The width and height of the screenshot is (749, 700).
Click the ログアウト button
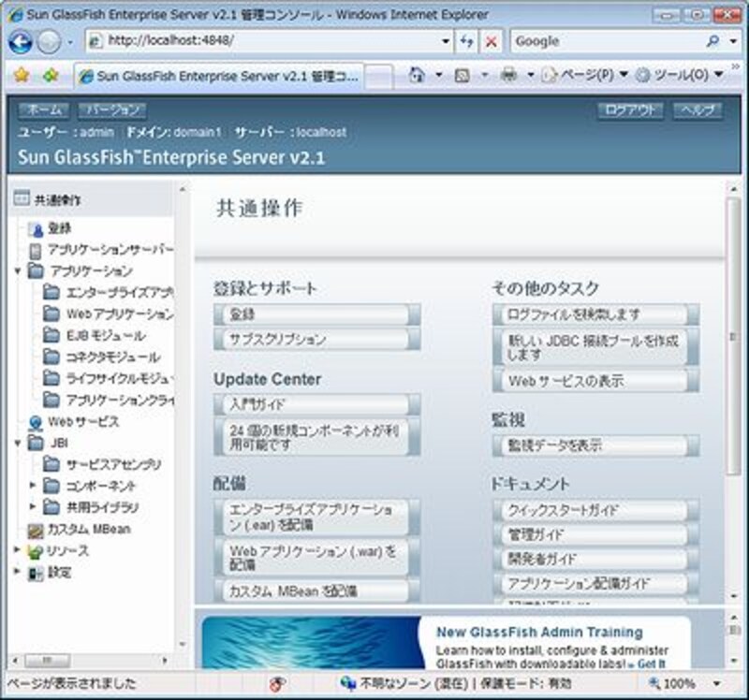click(x=630, y=110)
